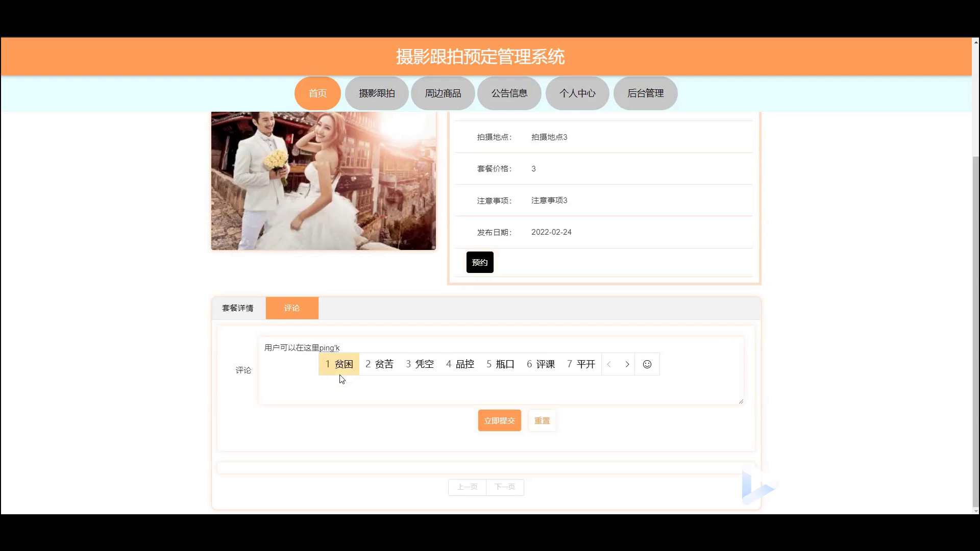The image size is (980, 551).
Task: Click the wedding couple photo
Action: click(x=324, y=181)
